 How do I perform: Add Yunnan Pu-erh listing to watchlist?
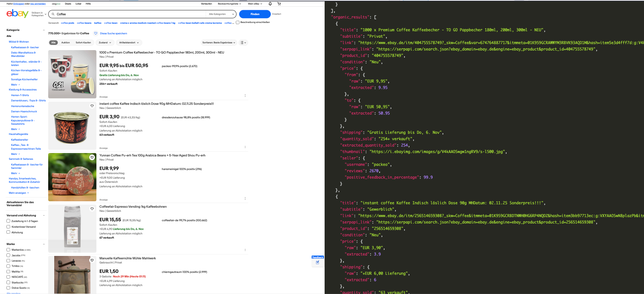(x=92, y=157)
